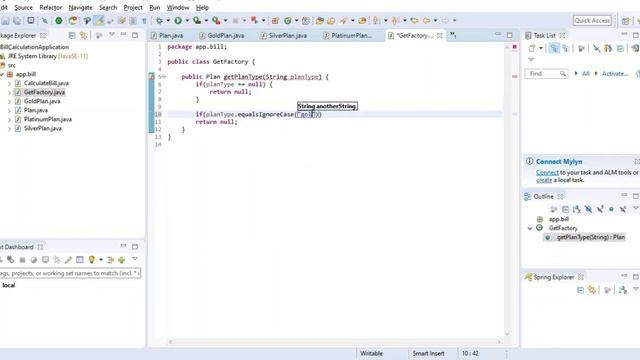
Task: Select local in Boot Dashboard
Action: [9, 285]
